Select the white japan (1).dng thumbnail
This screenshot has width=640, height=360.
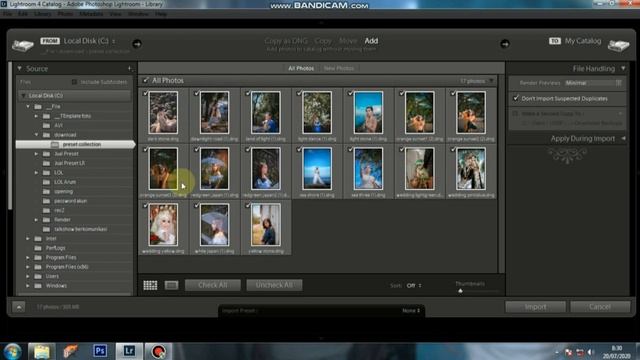214,224
